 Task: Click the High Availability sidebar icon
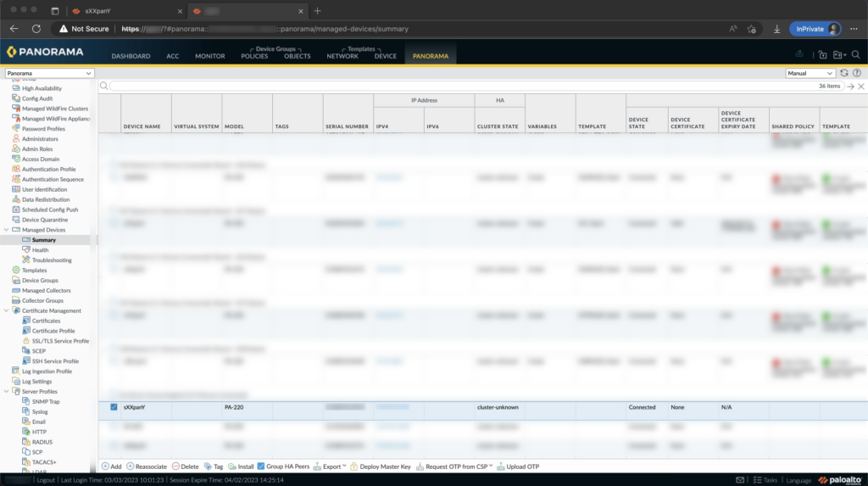tap(16, 88)
